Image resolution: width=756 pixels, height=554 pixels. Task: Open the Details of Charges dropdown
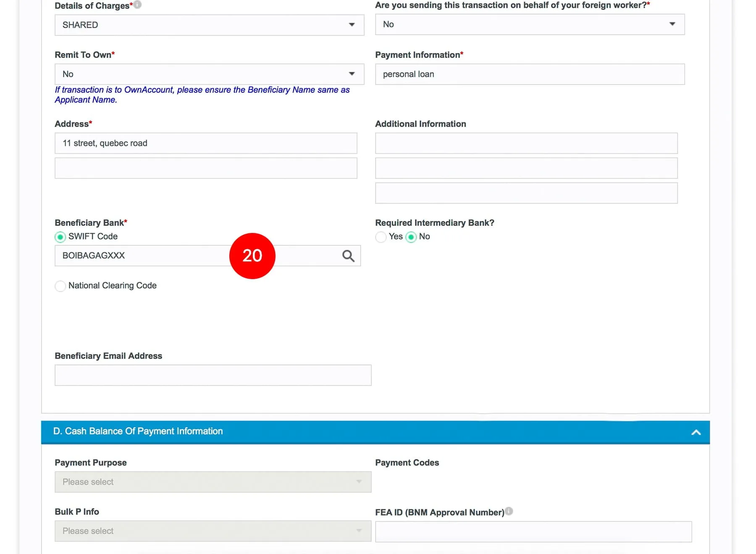[x=209, y=25]
